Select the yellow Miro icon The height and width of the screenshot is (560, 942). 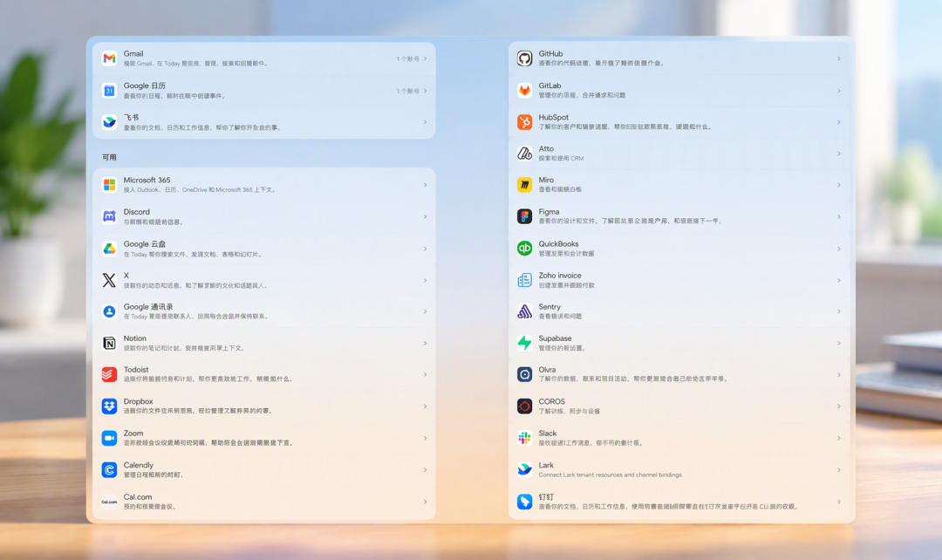pos(524,184)
